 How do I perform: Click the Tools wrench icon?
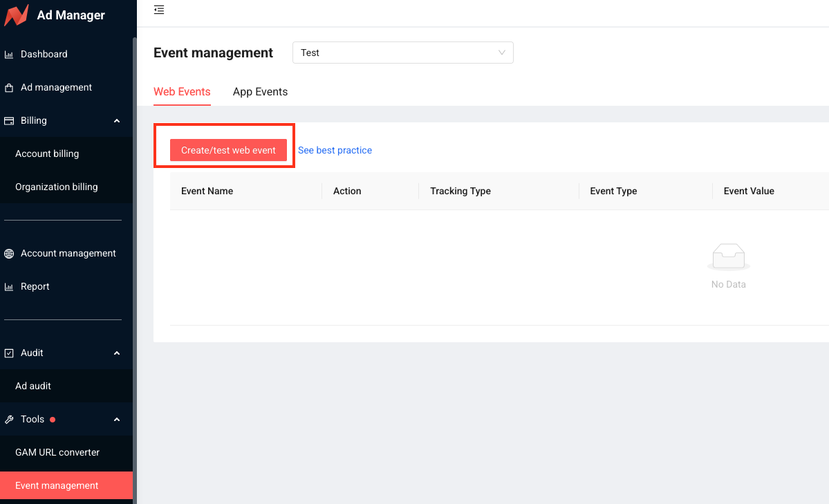9,420
